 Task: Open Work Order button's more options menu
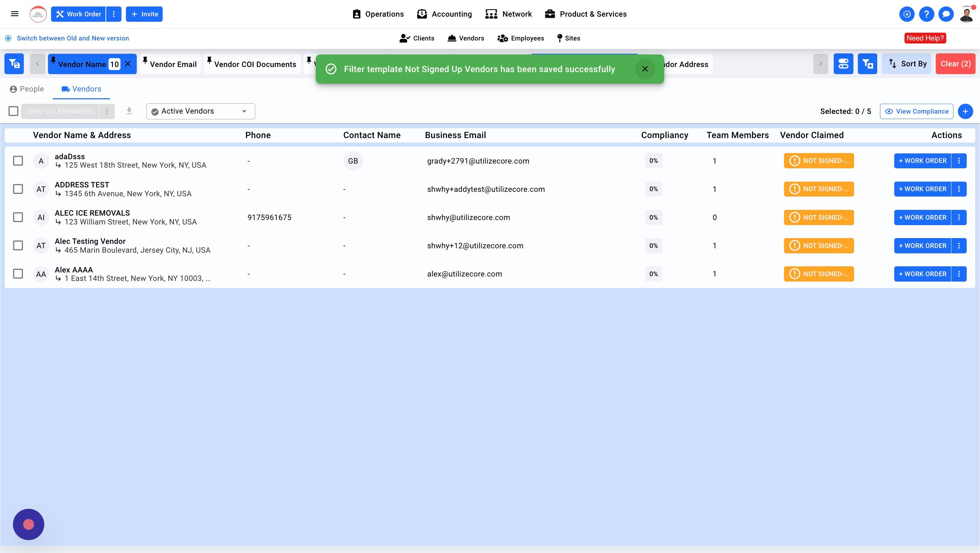coord(113,14)
